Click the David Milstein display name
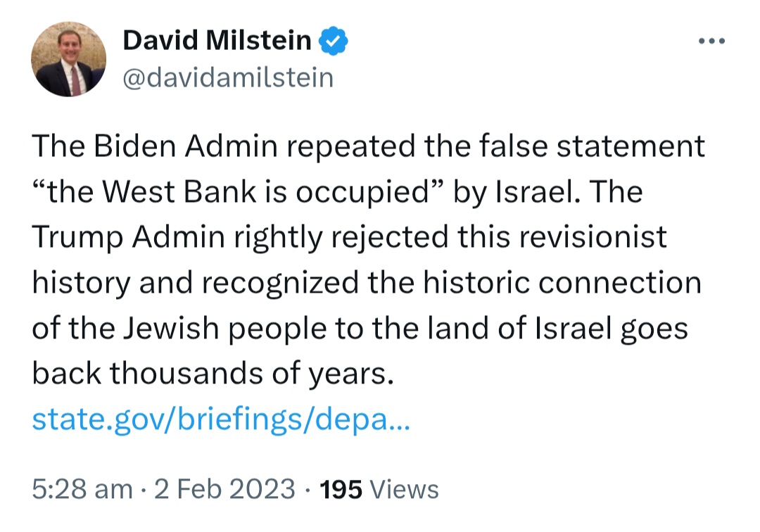Screen dimensions: 760x532 point(217,39)
